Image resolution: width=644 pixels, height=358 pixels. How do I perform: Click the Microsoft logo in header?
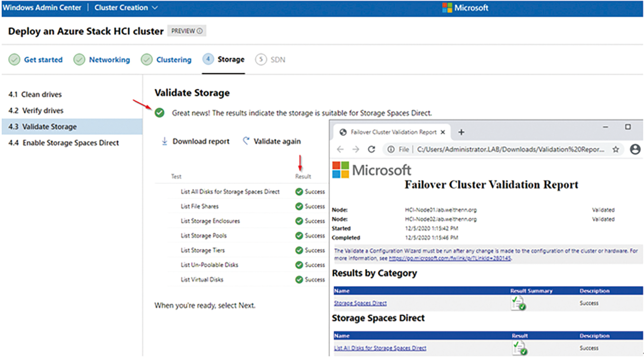(x=465, y=8)
